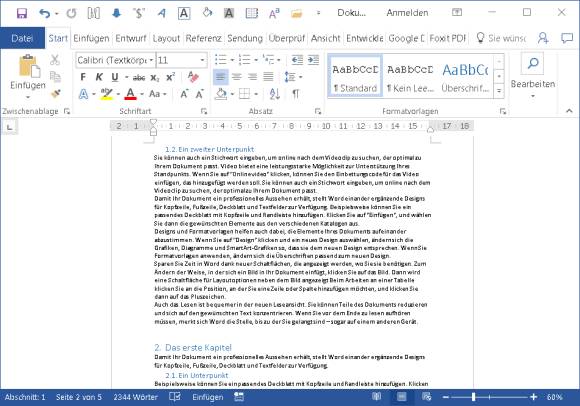Align text right

[252, 77]
